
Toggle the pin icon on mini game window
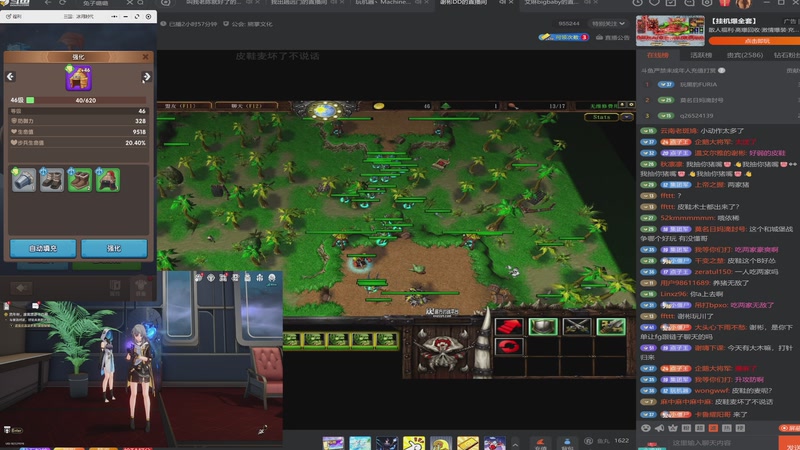(114, 16)
